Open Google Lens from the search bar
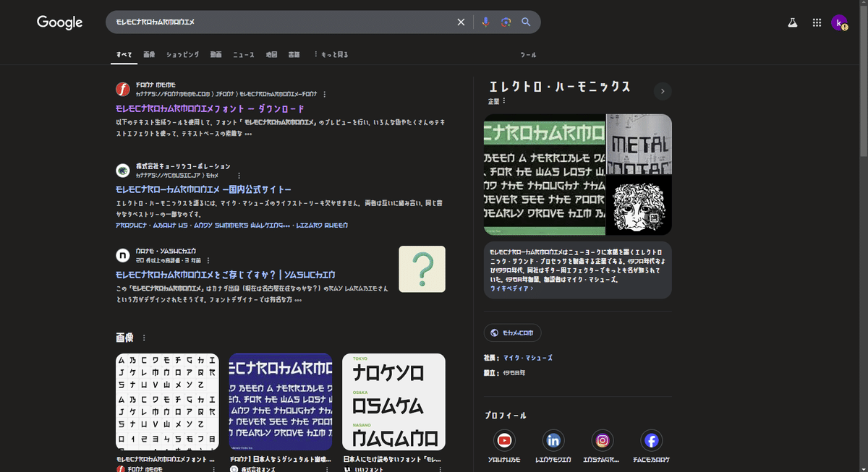This screenshot has width=868, height=472. (505, 22)
